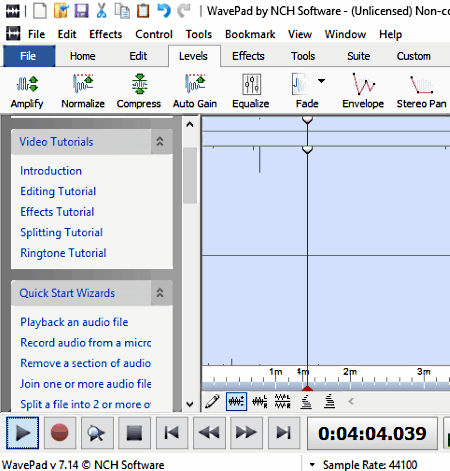Viewport: 450px width, 471px height.
Task: Switch to the Suite ribbon tab
Action: click(359, 56)
